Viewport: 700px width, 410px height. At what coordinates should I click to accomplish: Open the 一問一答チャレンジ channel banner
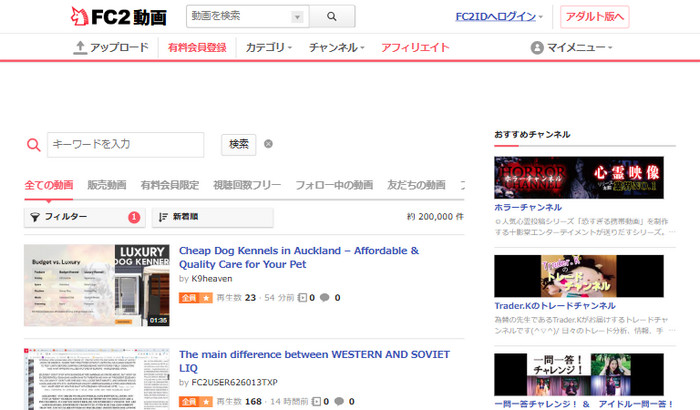pos(579,374)
